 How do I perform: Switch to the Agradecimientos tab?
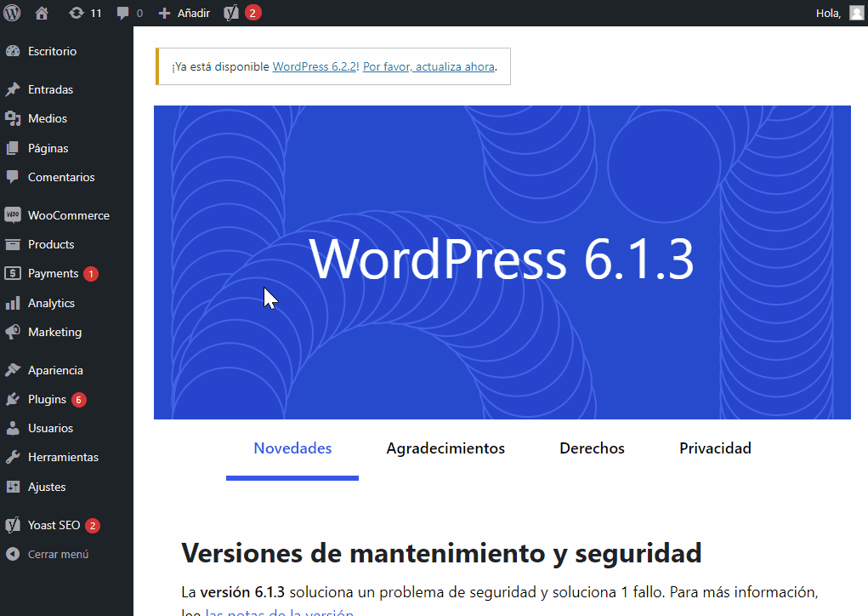(445, 448)
